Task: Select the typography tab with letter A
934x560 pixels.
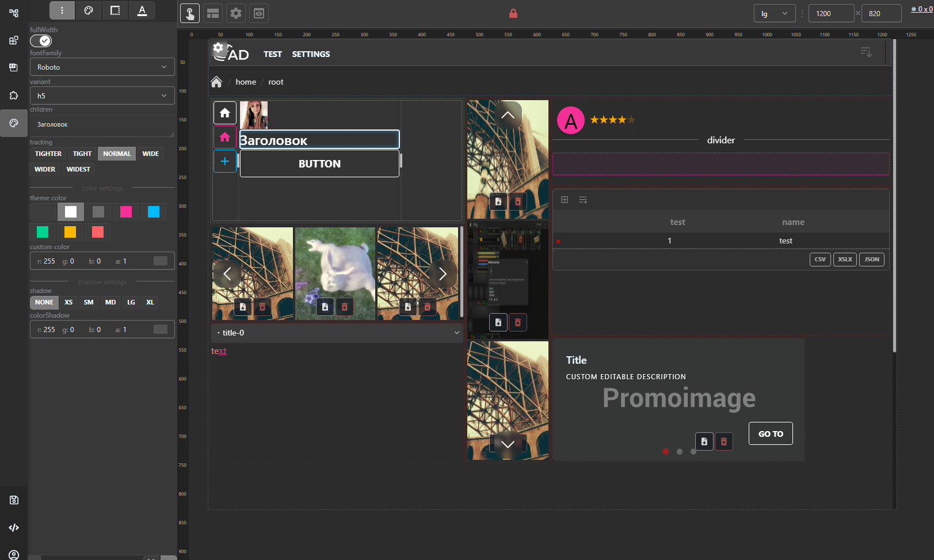Action: 142,10
